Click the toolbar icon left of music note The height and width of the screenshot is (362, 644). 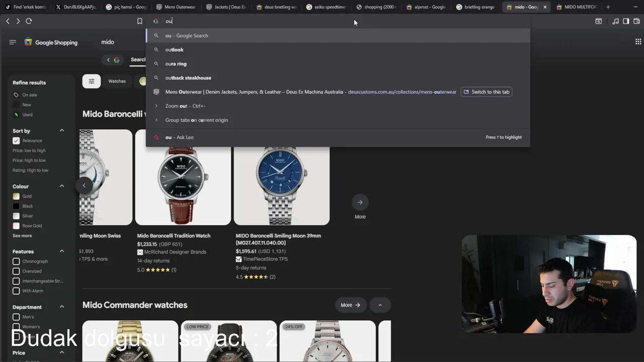tap(598, 21)
